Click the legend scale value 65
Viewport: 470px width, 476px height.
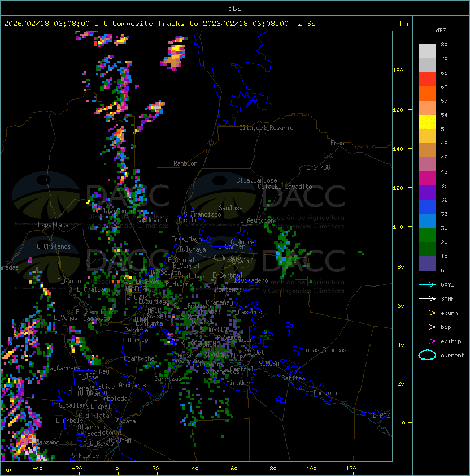(x=444, y=72)
